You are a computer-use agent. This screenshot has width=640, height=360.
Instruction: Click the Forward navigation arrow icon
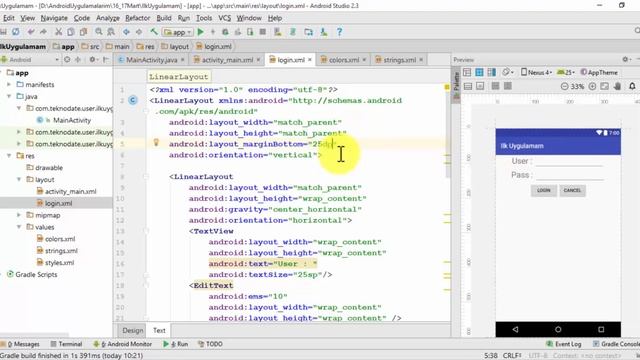click(x=139, y=32)
